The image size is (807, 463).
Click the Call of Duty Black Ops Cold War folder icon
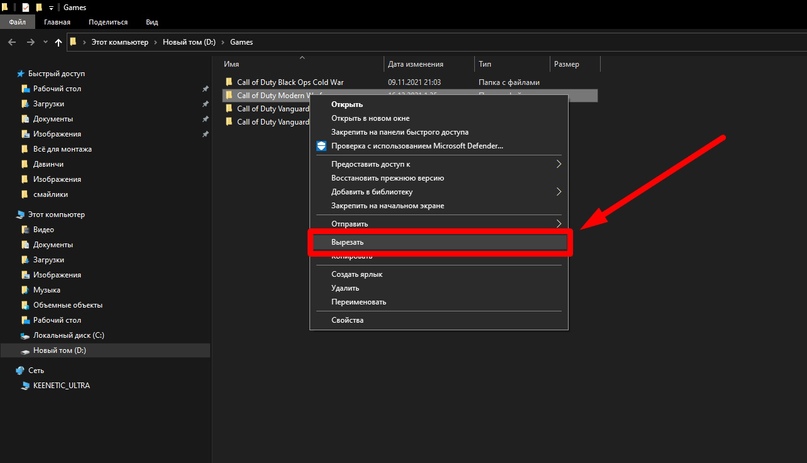[229, 82]
